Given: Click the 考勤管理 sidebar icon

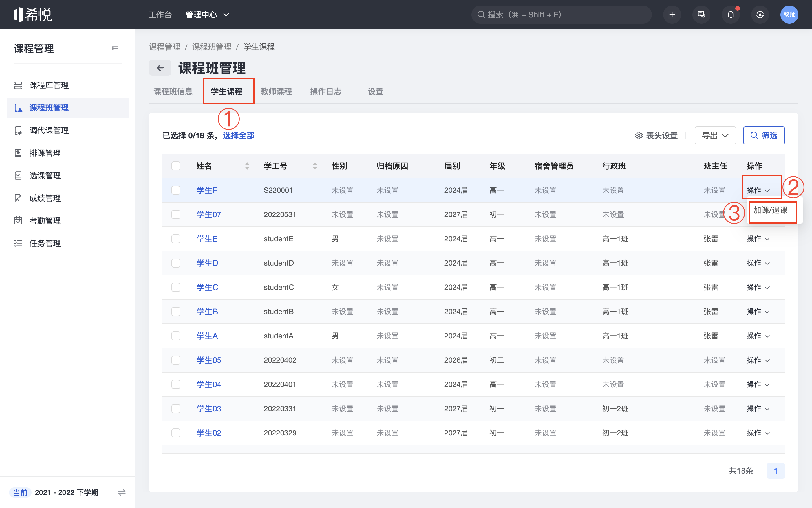Looking at the screenshot, I should [x=18, y=221].
